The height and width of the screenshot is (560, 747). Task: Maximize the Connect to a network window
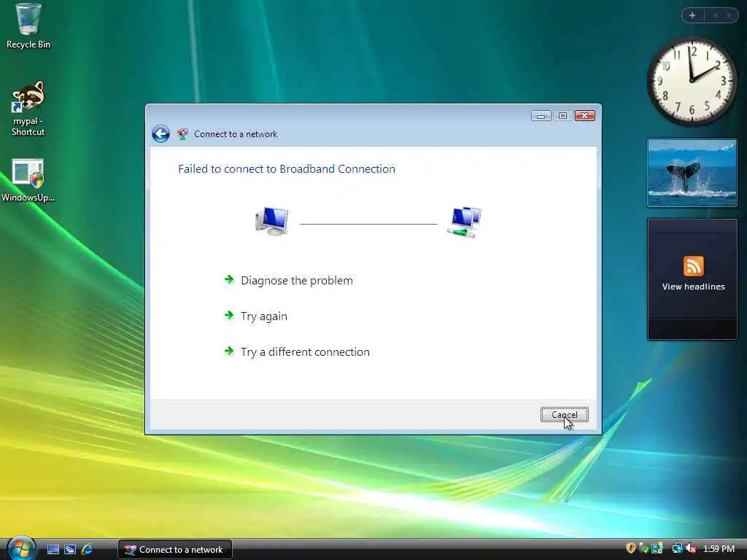tap(562, 116)
